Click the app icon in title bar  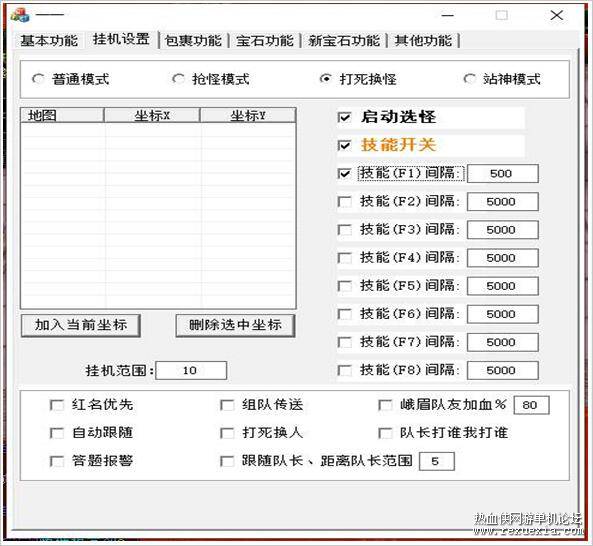(20, 15)
